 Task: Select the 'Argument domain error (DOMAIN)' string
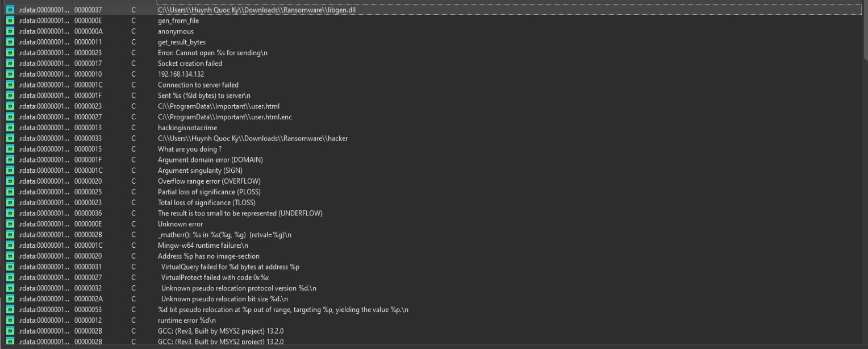point(210,160)
